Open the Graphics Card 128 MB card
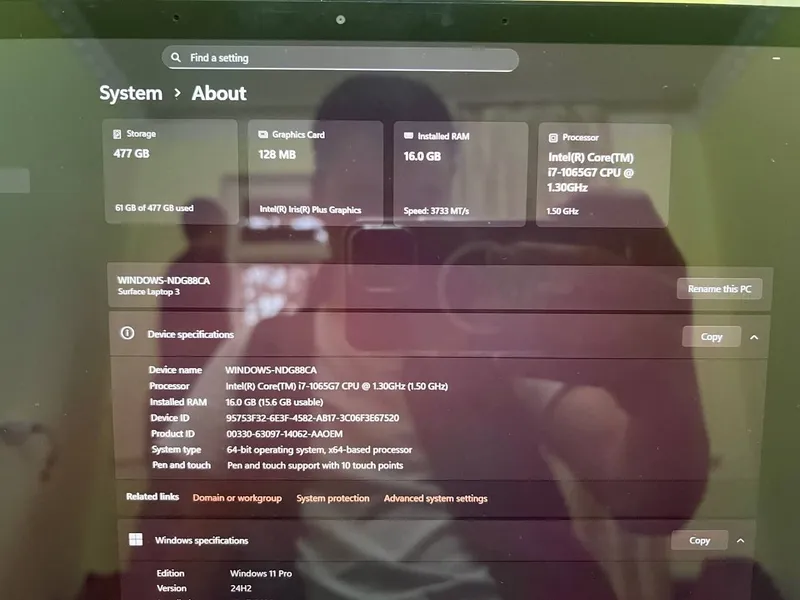Viewport: 800px width, 600px height. click(315, 173)
